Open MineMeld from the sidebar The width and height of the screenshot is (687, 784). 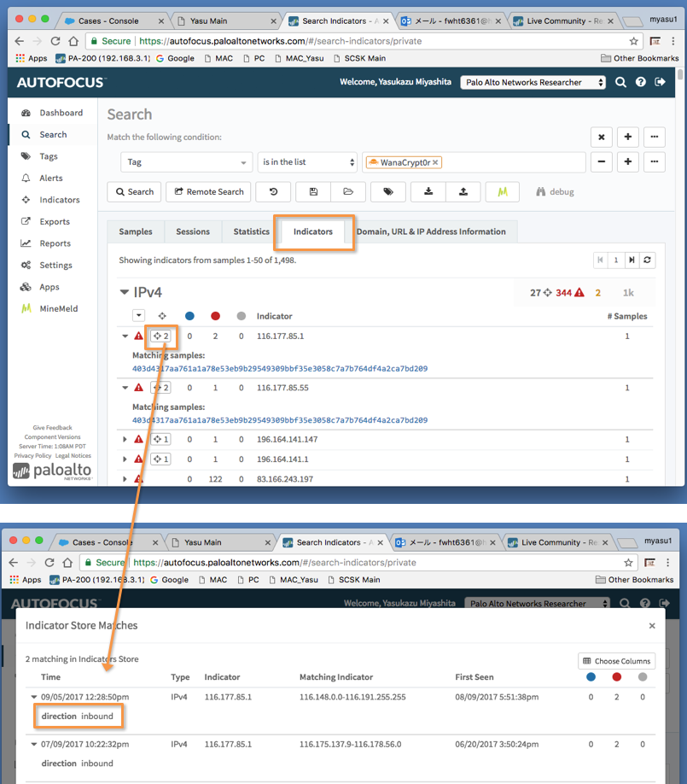(x=49, y=308)
